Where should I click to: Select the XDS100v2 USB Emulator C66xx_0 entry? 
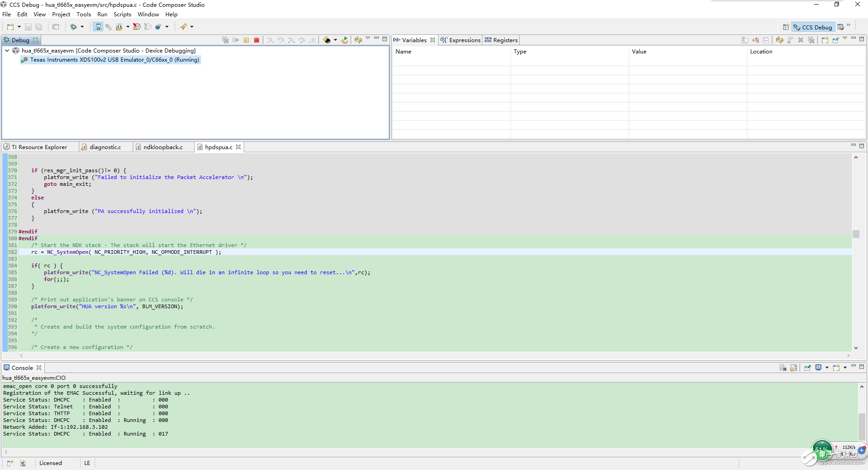tap(114, 60)
